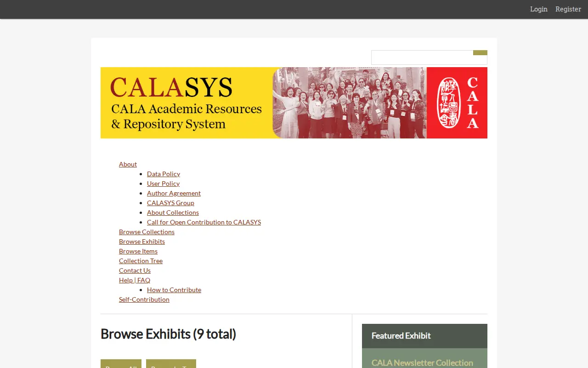Navigate to Browse Exhibits
588x368 pixels.
142,241
